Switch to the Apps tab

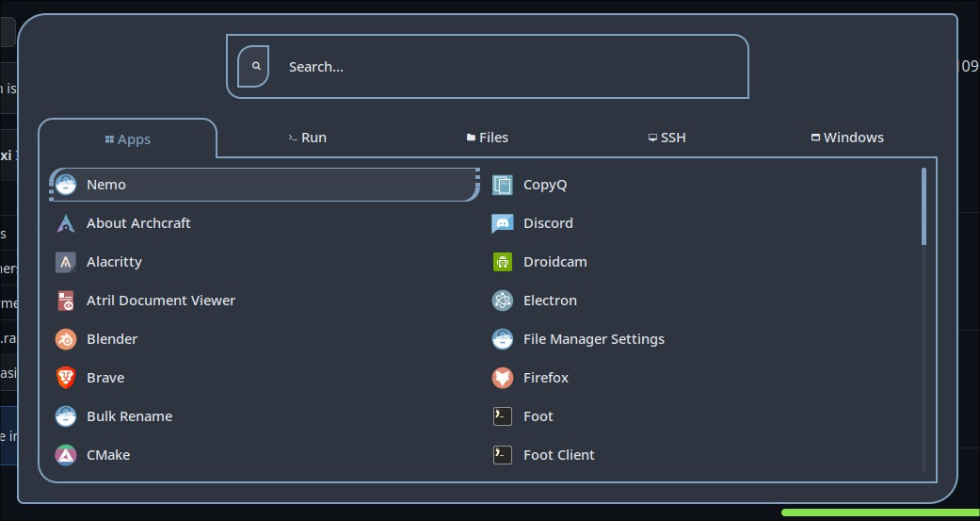tap(128, 138)
